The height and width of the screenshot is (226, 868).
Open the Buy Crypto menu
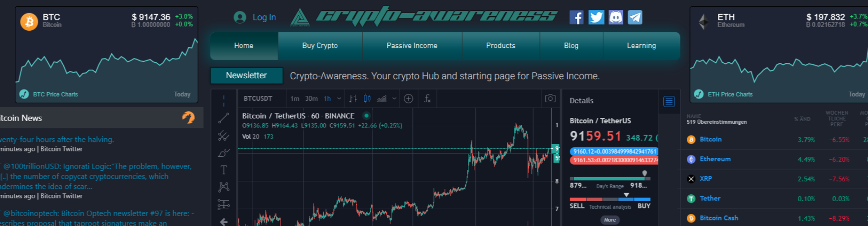coord(320,46)
